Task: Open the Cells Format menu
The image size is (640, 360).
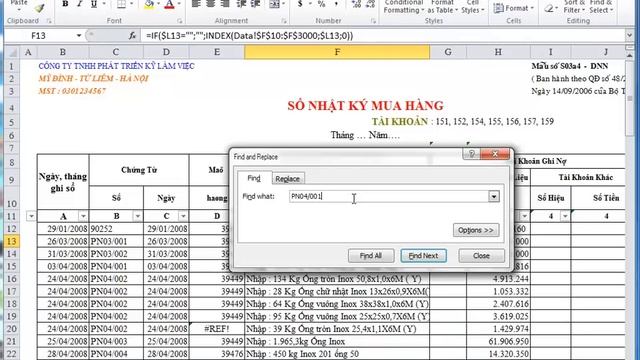Action: pos(513,8)
